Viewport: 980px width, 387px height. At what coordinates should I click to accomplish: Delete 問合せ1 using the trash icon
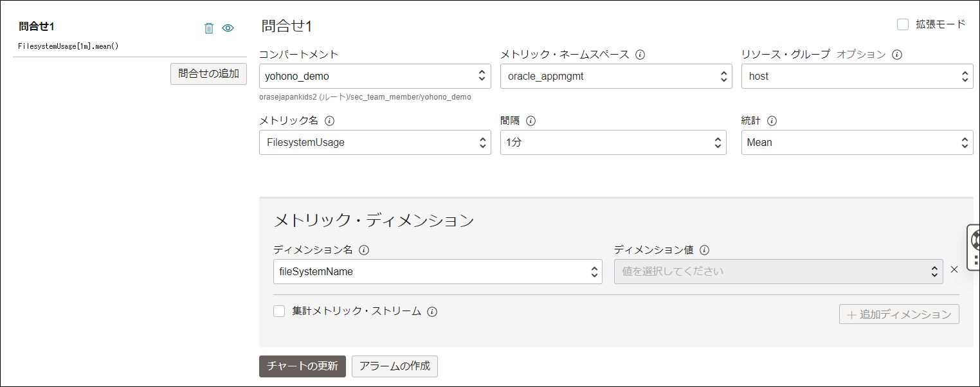pos(208,28)
